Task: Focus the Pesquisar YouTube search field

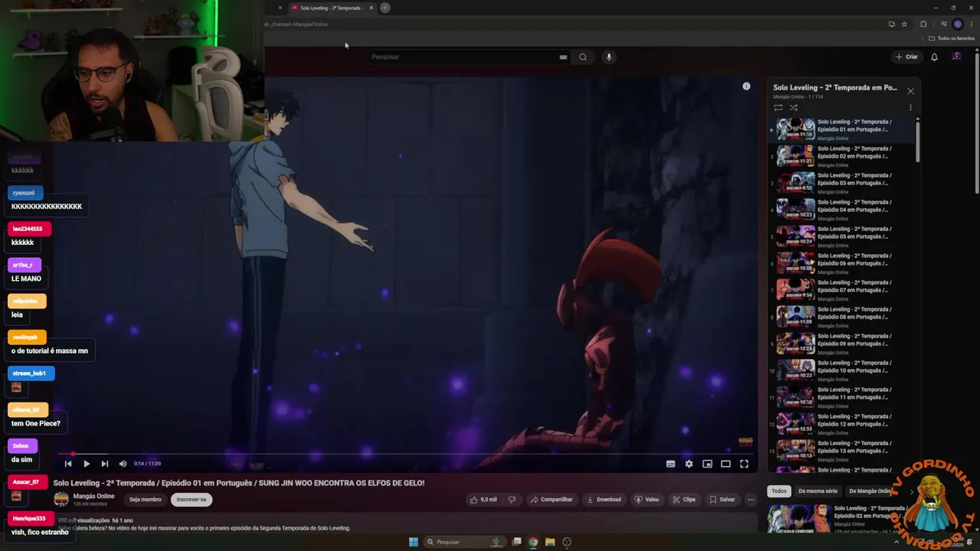Action: click(x=467, y=57)
